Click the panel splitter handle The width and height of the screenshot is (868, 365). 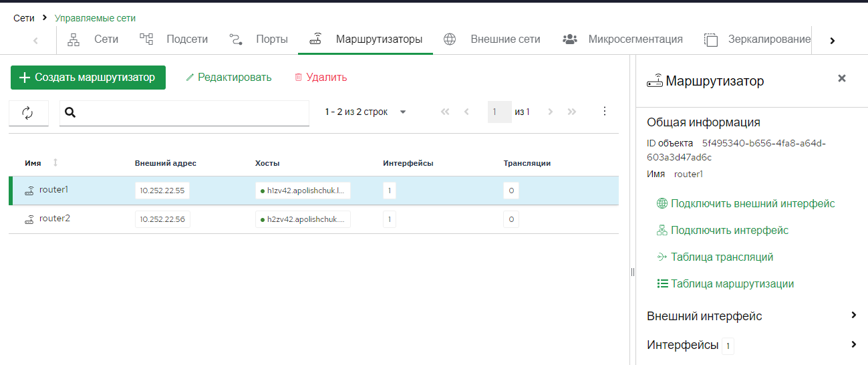click(x=633, y=271)
